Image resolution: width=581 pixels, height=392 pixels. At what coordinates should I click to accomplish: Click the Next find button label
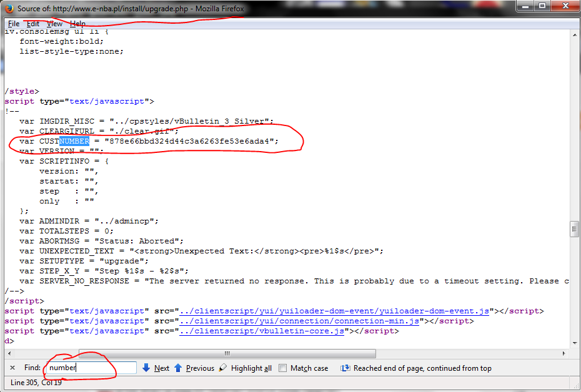(x=162, y=368)
